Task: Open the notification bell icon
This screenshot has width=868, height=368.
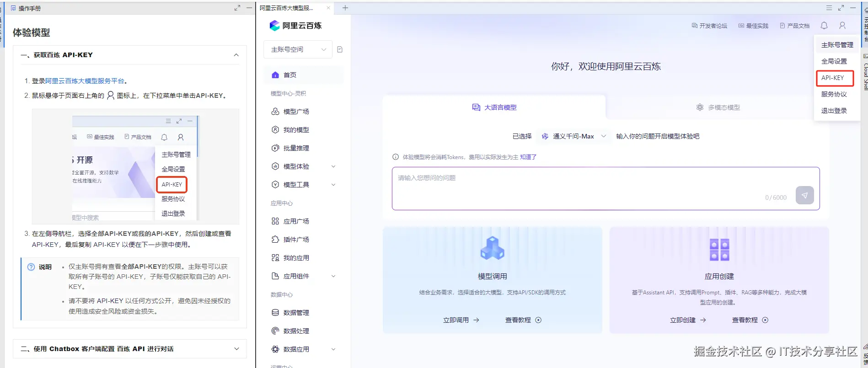Action: click(x=824, y=26)
